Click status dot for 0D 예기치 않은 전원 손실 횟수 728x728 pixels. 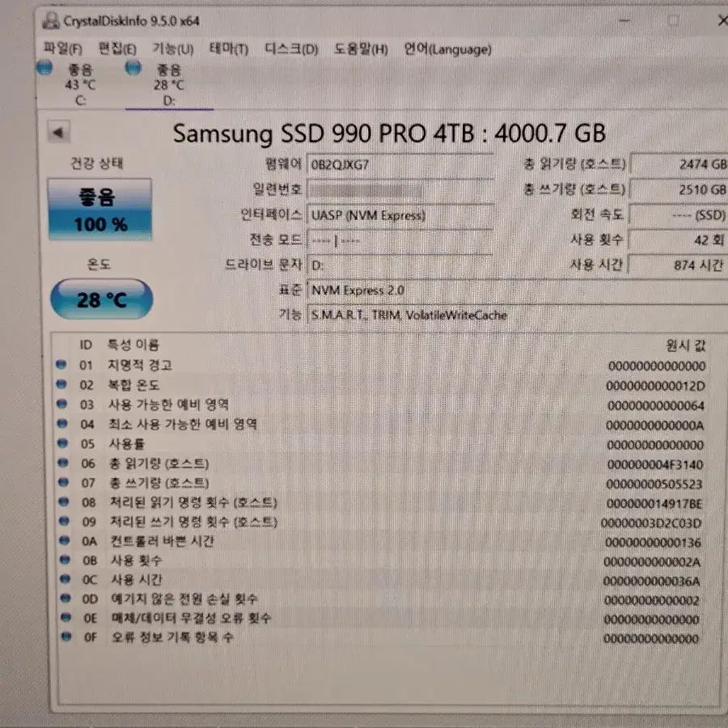pos(66,599)
